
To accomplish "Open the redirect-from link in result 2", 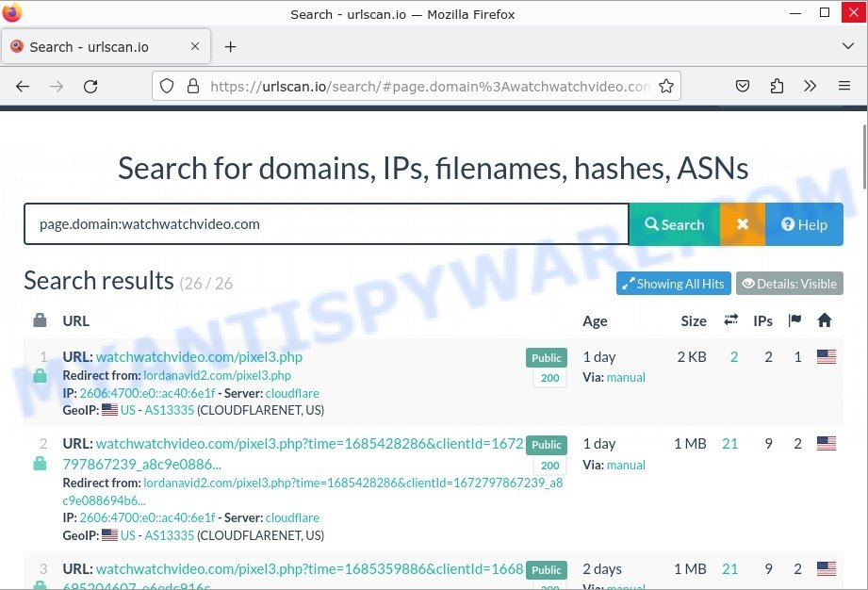I will [313, 491].
